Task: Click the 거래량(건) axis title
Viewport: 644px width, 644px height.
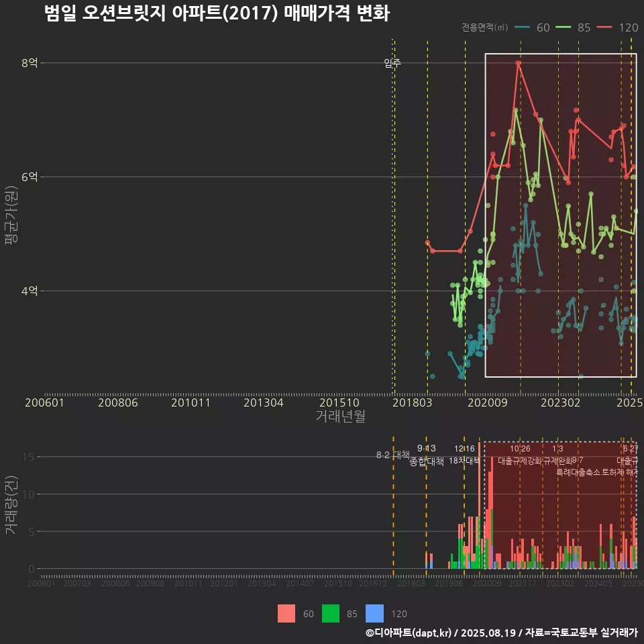Action: point(11,504)
